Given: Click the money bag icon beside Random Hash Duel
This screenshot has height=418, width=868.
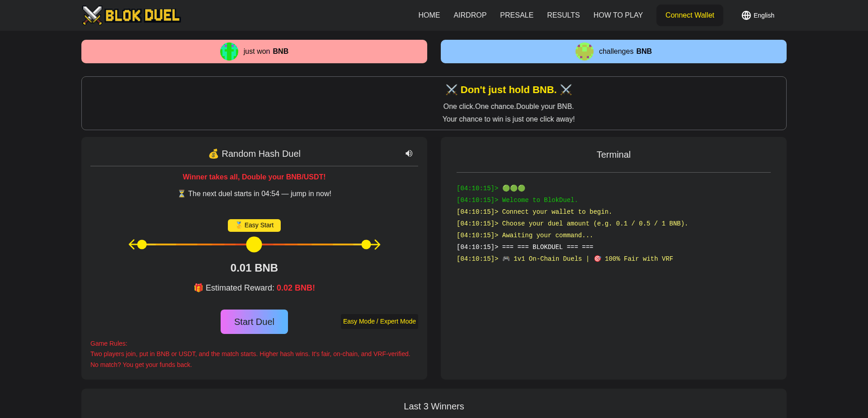Looking at the screenshot, I should [x=213, y=154].
